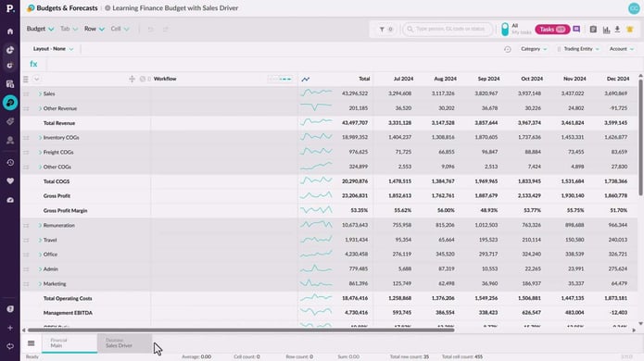Viewport: 644px width, 361px height.
Task: Click the Jul 2024 column header
Action: (x=403, y=79)
